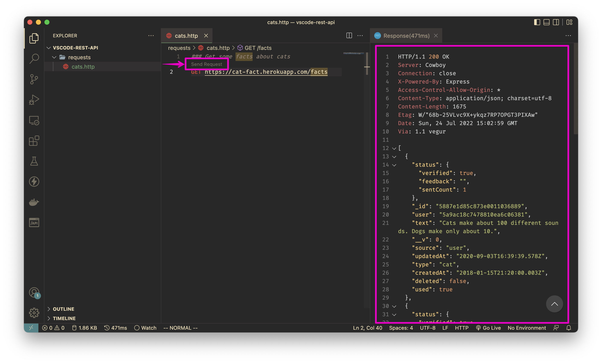
Task: Split the cats.http editor right
Action: [349, 36]
